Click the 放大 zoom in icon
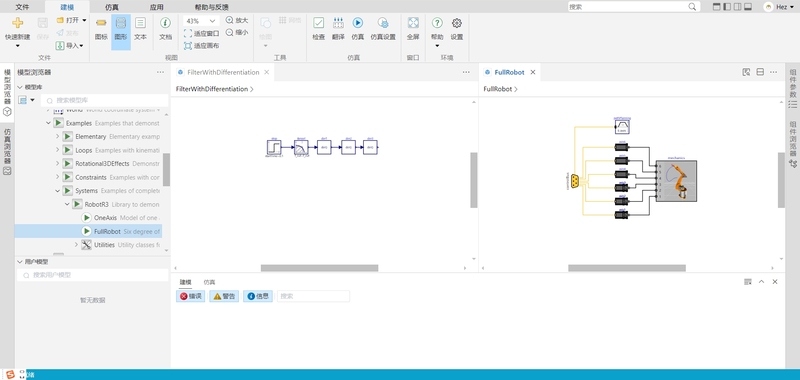The height and width of the screenshot is (380, 800). [229, 20]
